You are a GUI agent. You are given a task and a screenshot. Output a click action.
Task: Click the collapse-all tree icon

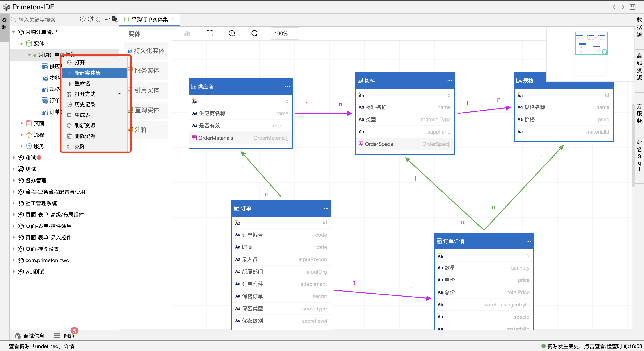(x=107, y=19)
